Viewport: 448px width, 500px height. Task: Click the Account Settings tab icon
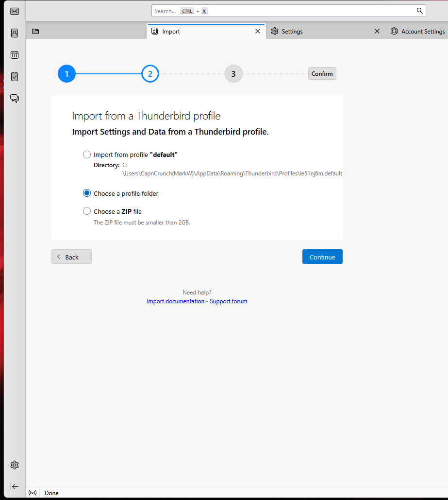(394, 31)
